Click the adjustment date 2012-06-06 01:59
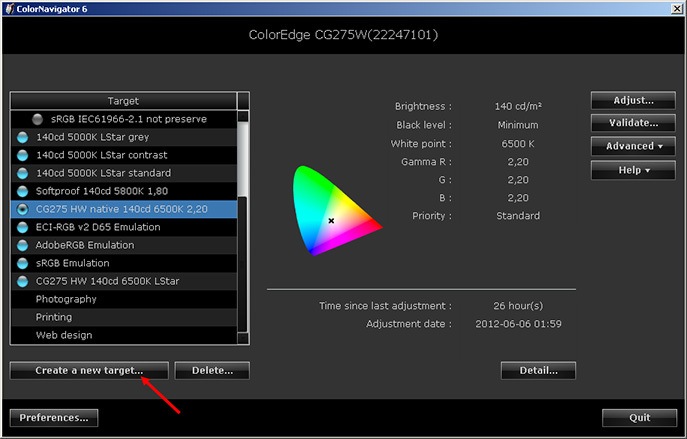Screen dimensions: 687x439 518,324
